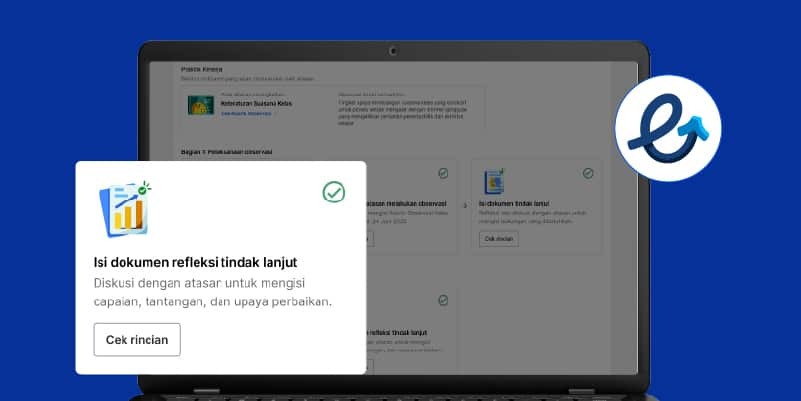Click the Isi dokumen tindak lanjut card checkmark
Screen dimensions: 801x401
coord(588,173)
